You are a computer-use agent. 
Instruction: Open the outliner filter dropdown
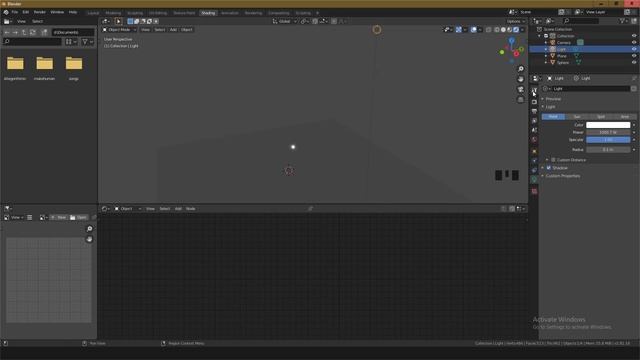[623, 21]
